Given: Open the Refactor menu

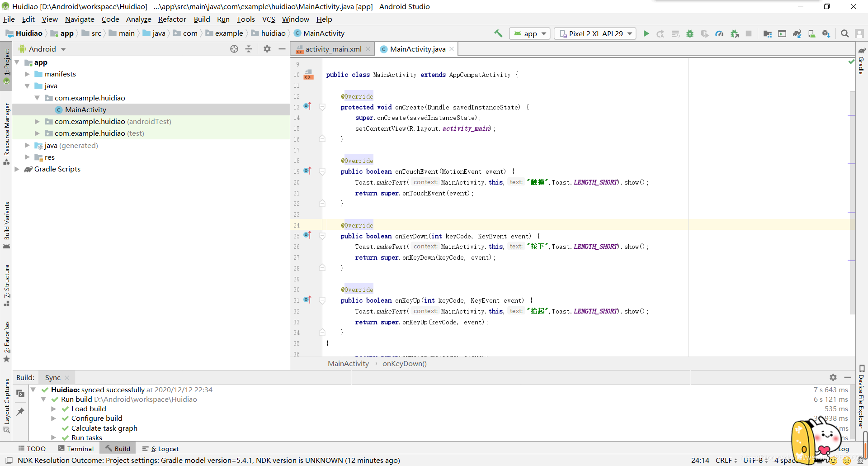Looking at the screenshot, I should click(172, 19).
